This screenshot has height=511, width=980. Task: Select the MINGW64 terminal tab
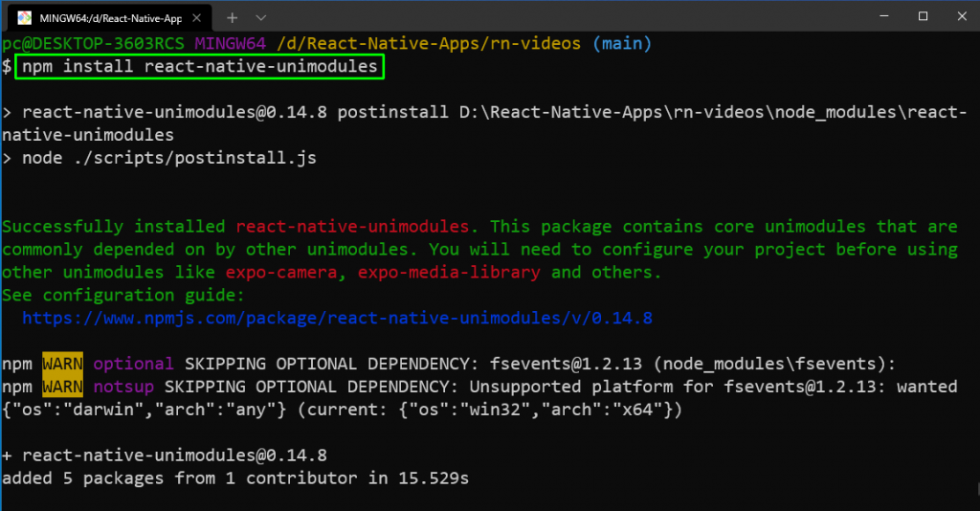(x=109, y=17)
